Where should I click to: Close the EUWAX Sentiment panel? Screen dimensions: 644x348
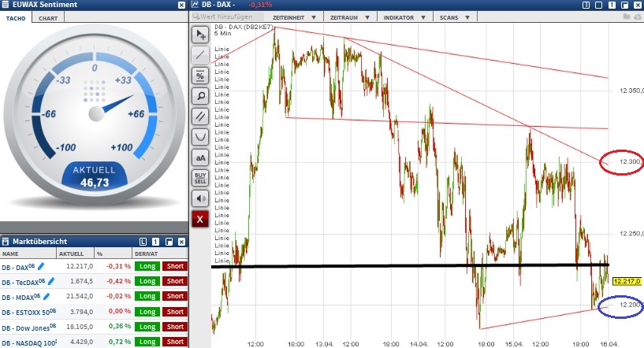point(181,5)
